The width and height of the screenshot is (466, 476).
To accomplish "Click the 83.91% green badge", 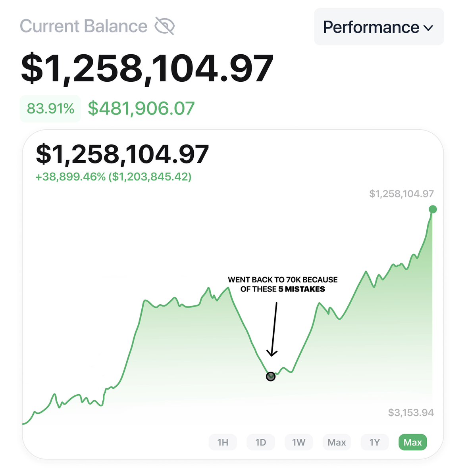I will 50,109.
